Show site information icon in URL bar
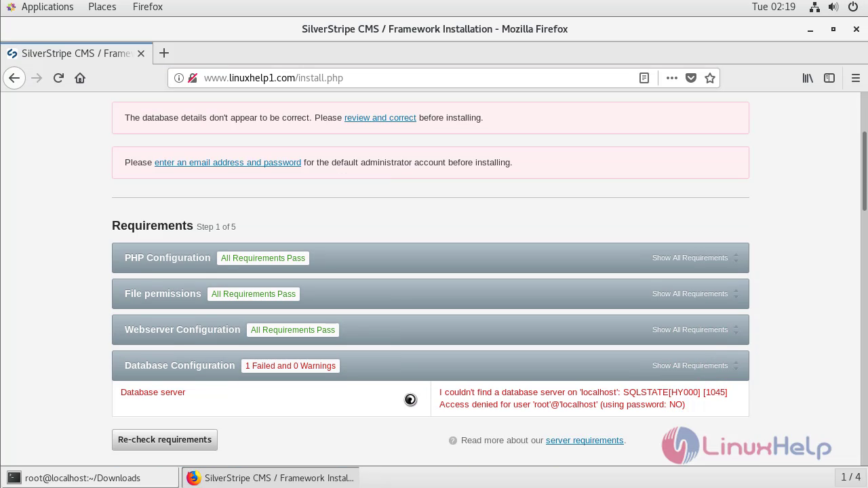This screenshot has height=488, width=868. pos(179,78)
